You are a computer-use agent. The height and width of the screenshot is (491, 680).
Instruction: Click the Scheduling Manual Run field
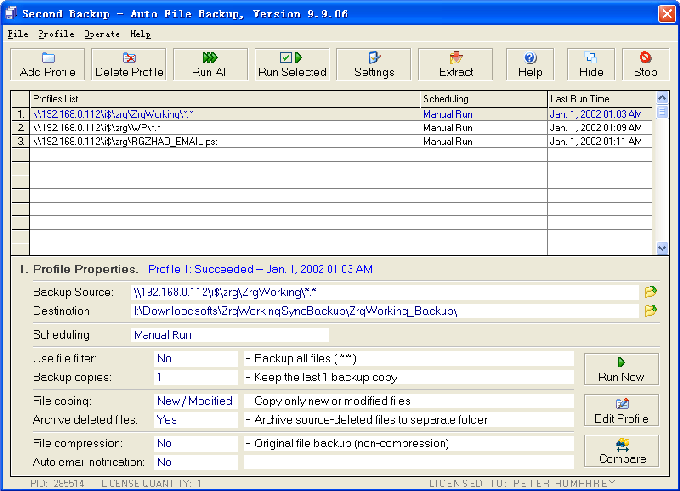[x=230, y=335]
